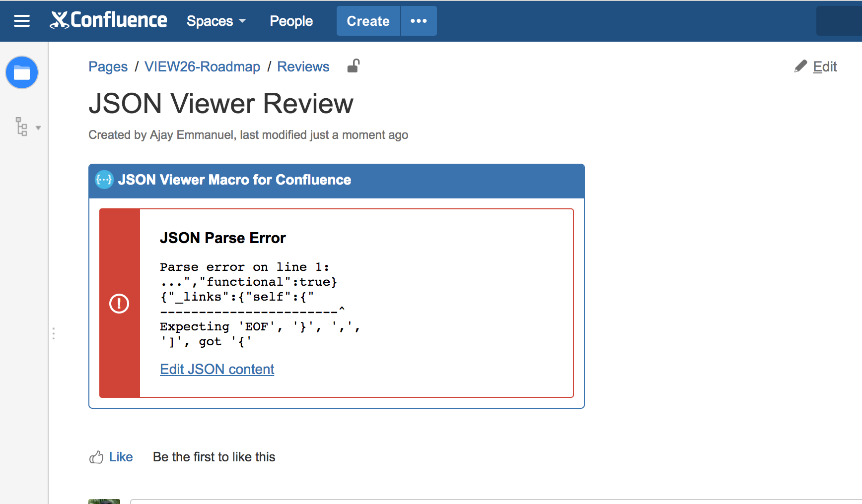Open the hamburger sidebar menu
Screen dimensions: 862x504
22,21
